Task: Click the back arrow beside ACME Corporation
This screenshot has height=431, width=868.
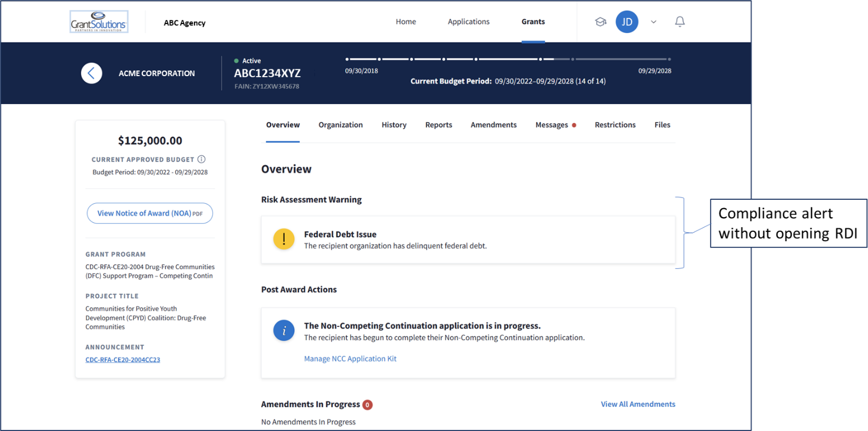Action: coord(91,73)
